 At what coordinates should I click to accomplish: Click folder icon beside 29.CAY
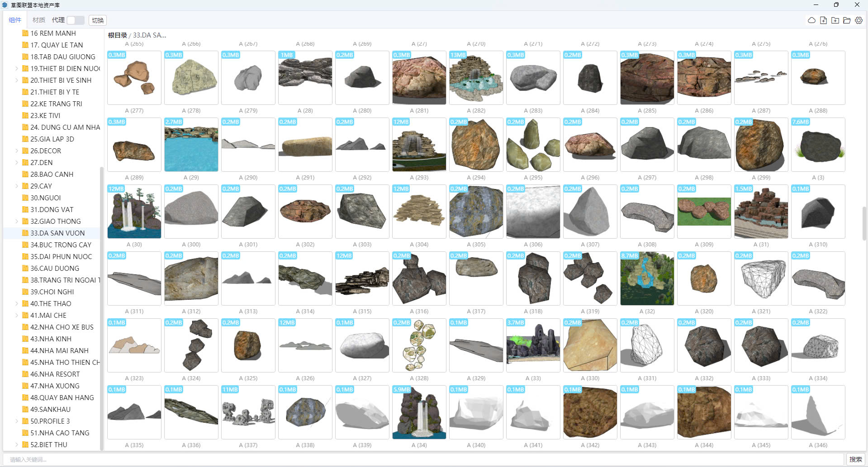(25, 186)
